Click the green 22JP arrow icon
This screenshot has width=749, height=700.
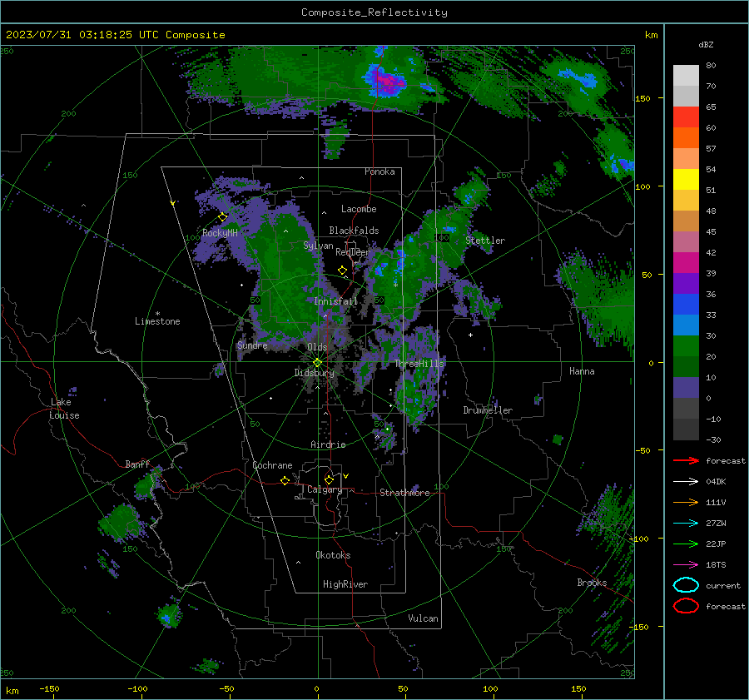tap(686, 544)
